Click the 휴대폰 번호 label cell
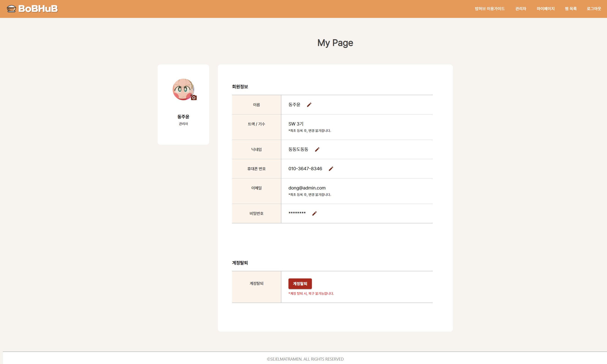Viewport: 607px width, 364px height. [256, 169]
